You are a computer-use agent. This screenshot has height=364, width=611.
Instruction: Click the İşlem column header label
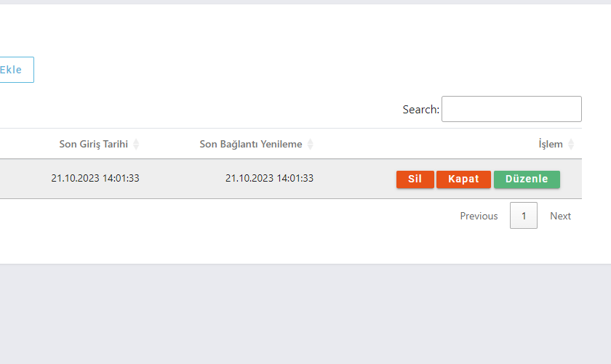coord(550,144)
